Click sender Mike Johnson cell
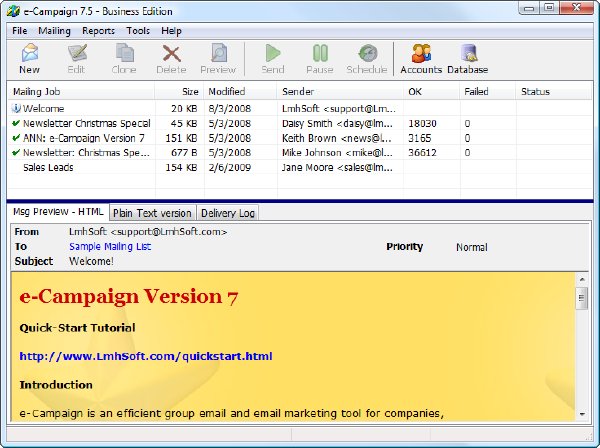The height and width of the screenshot is (448, 600). [x=337, y=152]
